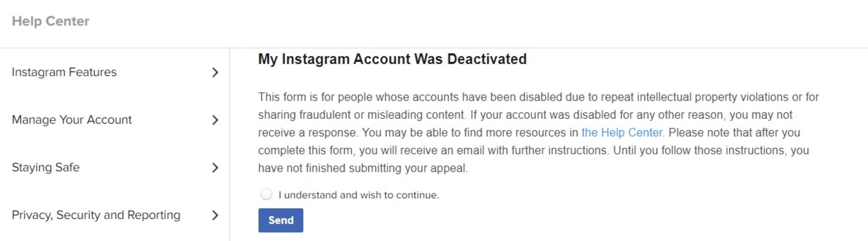Click the 'My Instagram Account Was Deactivated' heading
This screenshot has height=241, width=868.
click(x=392, y=59)
